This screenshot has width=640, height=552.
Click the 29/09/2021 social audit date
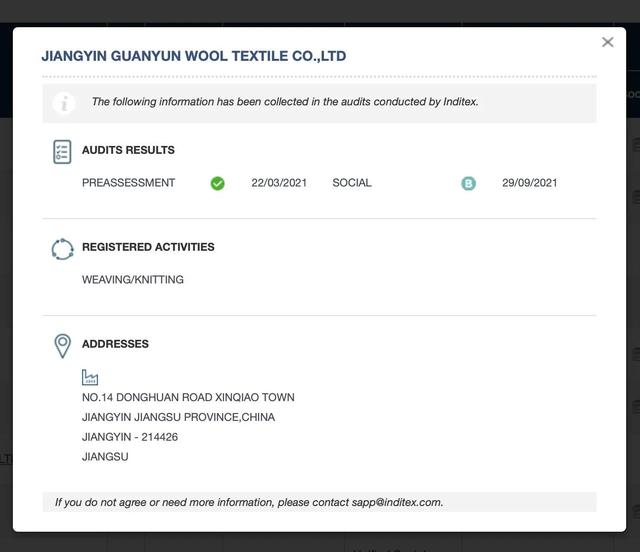(x=529, y=183)
